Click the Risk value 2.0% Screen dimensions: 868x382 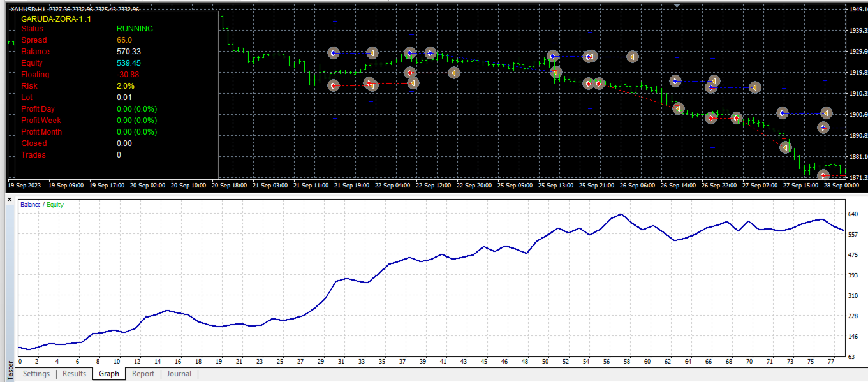[126, 86]
